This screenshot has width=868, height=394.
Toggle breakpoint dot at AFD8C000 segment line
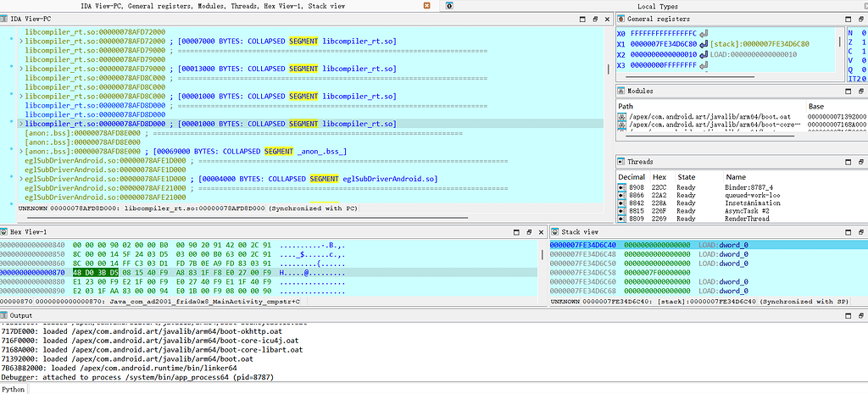point(11,94)
